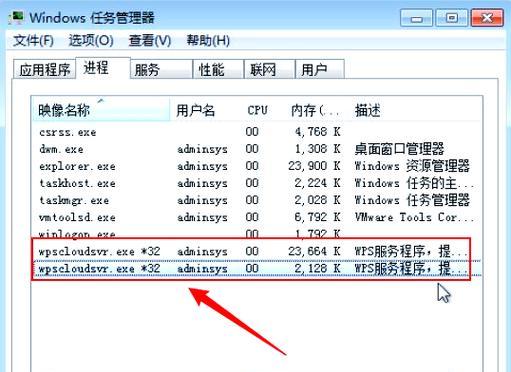The height and width of the screenshot is (372, 511).
Task: Click the 4,768 K memory value
Action: tap(317, 132)
